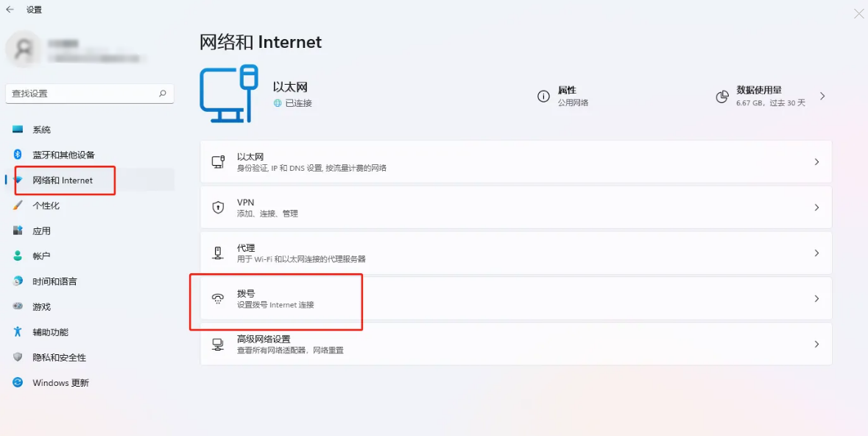Expand the 数据使用量 chevron arrow
The image size is (868, 436).
pos(822,96)
